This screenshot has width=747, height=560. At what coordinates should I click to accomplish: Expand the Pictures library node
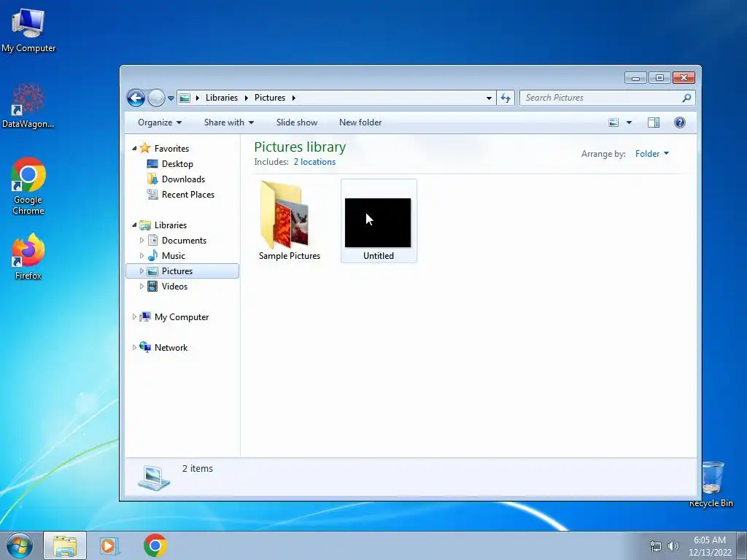(142, 271)
